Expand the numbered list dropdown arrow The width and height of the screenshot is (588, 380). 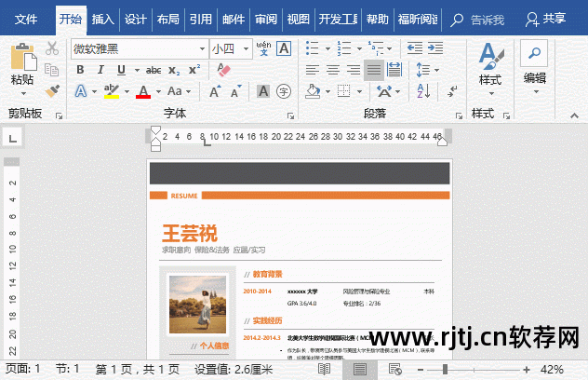pos(359,48)
